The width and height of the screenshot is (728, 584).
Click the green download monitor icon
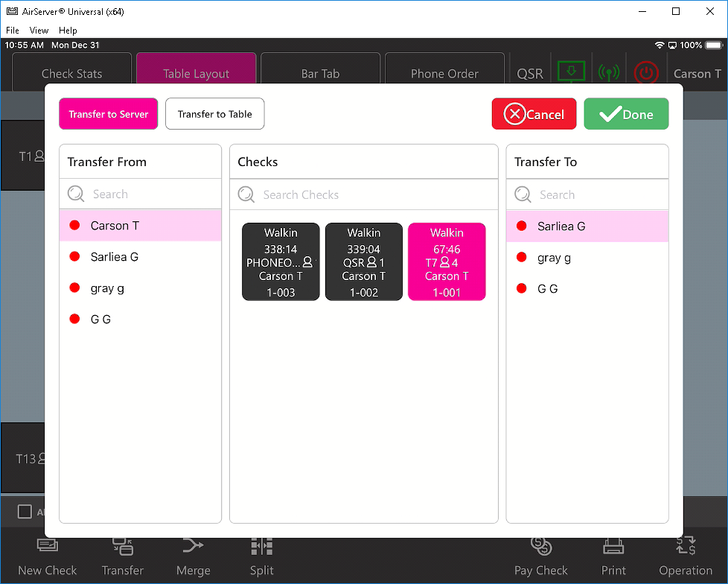[571, 72]
